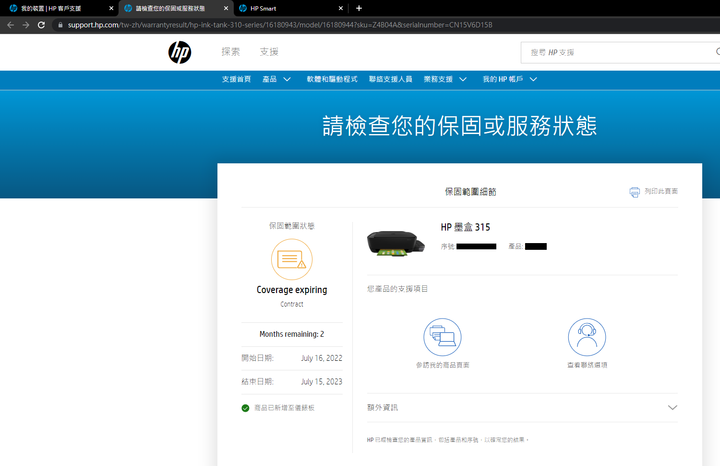Open the 支援 top menu
This screenshot has height=466, width=720.
269,52
